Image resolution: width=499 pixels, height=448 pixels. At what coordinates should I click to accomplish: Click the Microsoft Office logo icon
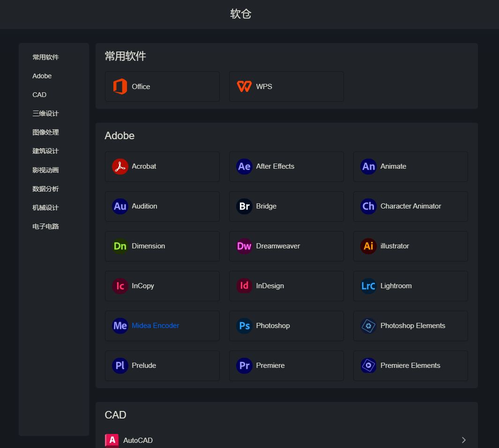click(120, 86)
